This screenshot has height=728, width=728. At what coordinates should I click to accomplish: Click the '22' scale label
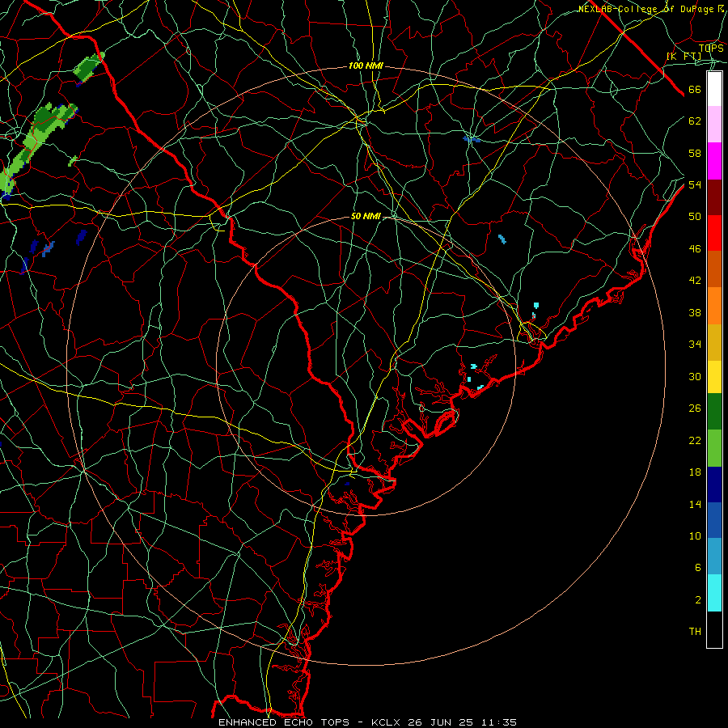[695, 440]
